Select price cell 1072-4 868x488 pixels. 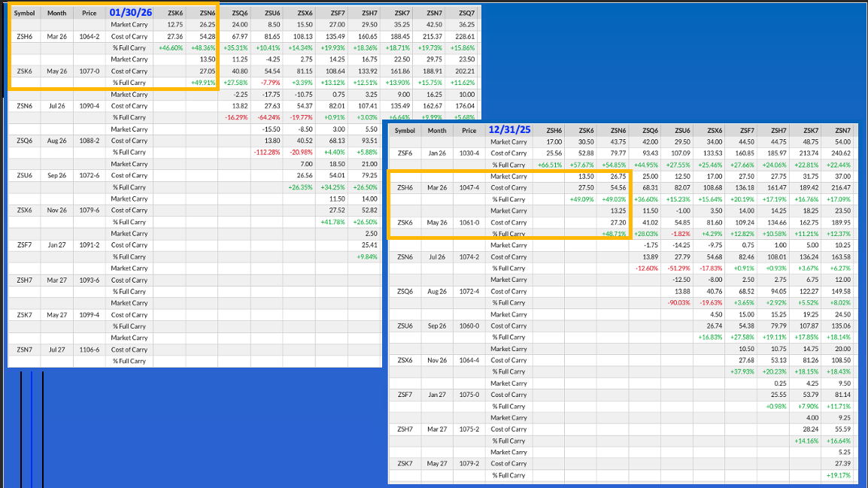click(x=469, y=292)
